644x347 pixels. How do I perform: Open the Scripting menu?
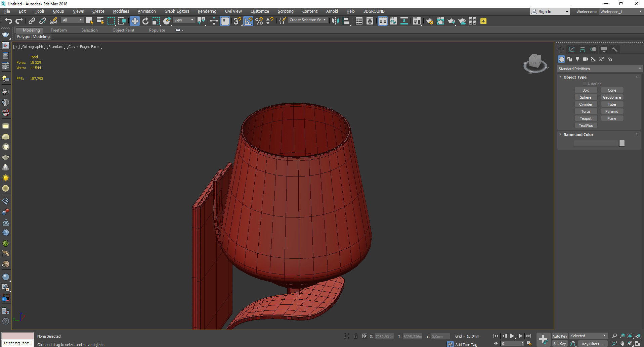click(x=286, y=11)
